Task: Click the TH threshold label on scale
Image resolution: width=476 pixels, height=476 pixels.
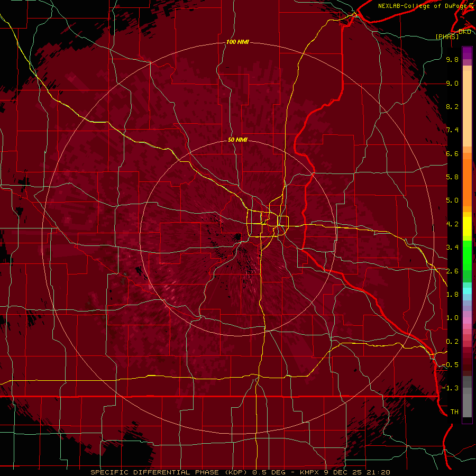Action: 454,411
